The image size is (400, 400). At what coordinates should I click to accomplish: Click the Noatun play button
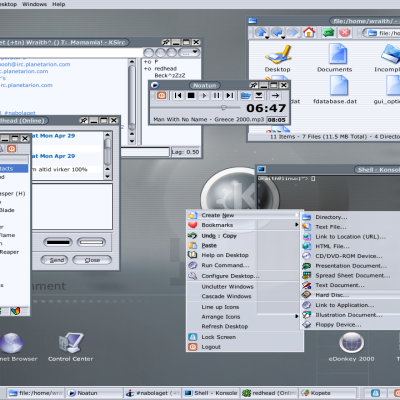tap(204, 96)
